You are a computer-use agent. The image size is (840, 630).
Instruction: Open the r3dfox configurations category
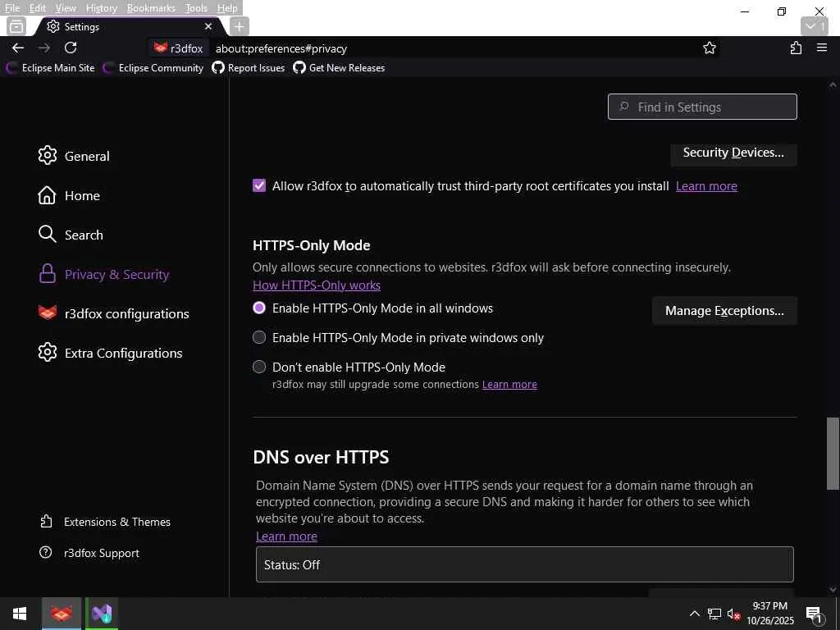click(113, 313)
